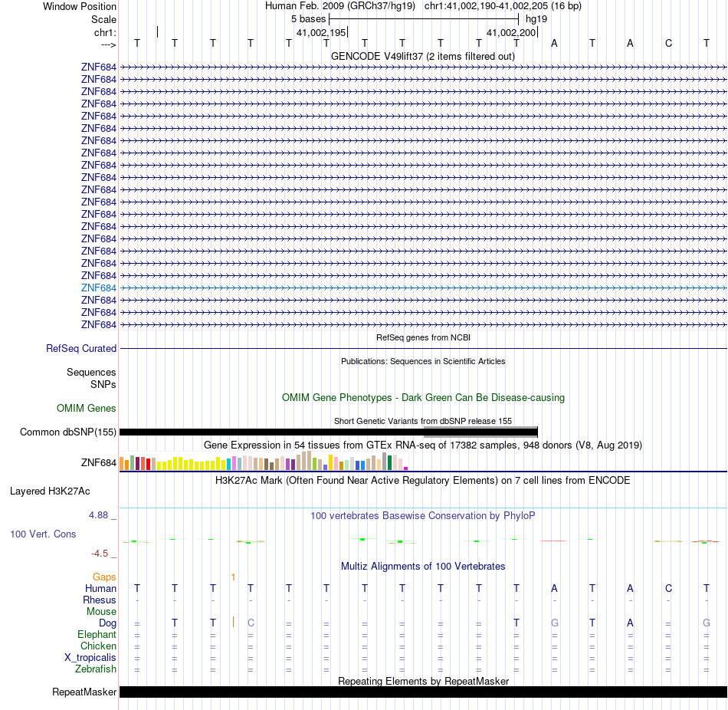Image resolution: width=728 pixels, height=710 pixels.
Task: Open the GENCODE V49lift37 track title
Action: [423, 56]
